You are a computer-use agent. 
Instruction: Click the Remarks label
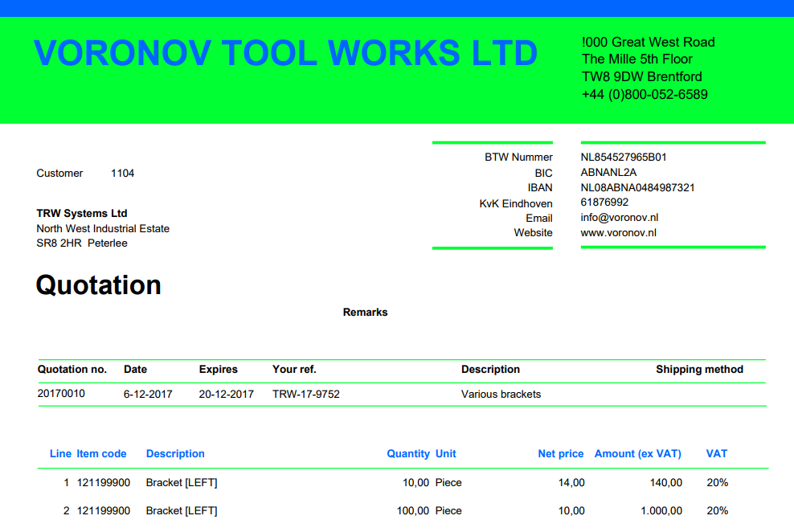(365, 313)
